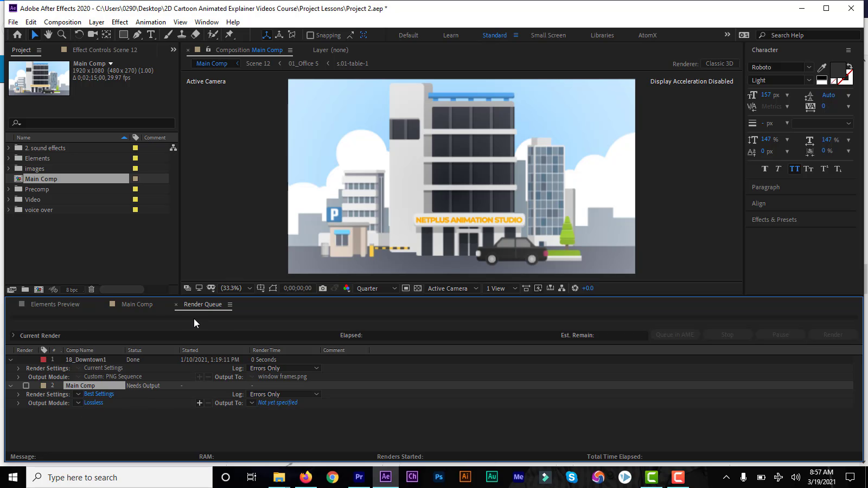868x488 pixels.
Task: Toggle the Region of Interest button
Action: coord(406,288)
